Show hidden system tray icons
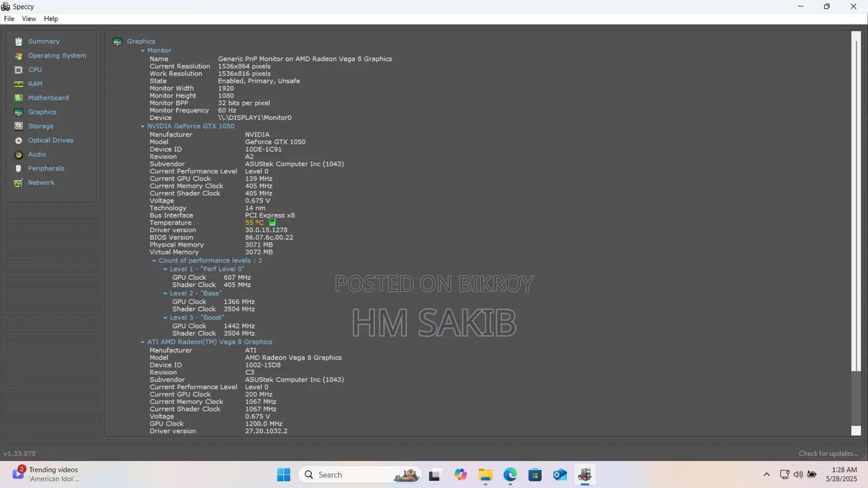868x488 pixels. [x=767, y=474]
